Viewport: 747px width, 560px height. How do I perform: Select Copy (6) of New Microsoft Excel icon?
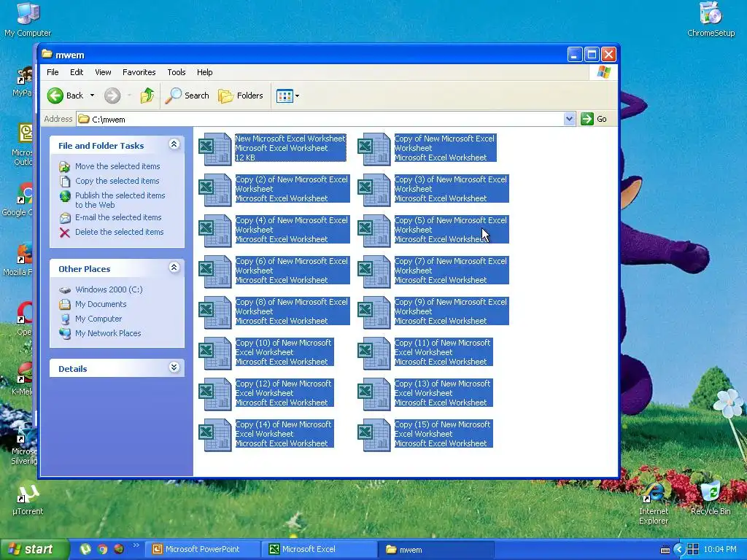[215, 272]
